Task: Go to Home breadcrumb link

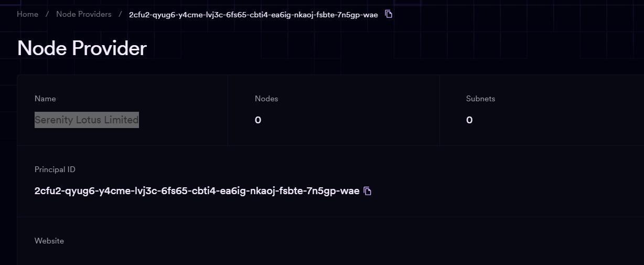Action: 27,14
